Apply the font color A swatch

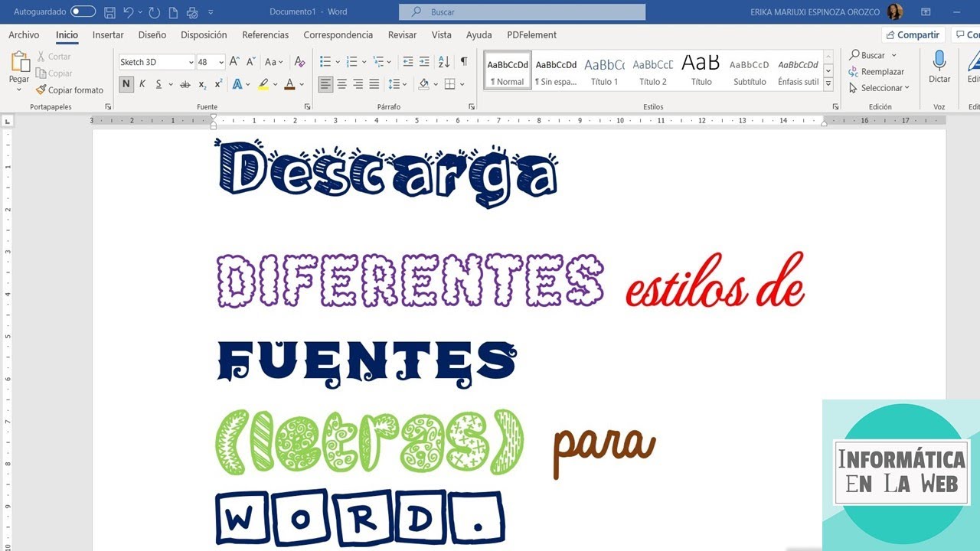point(289,84)
